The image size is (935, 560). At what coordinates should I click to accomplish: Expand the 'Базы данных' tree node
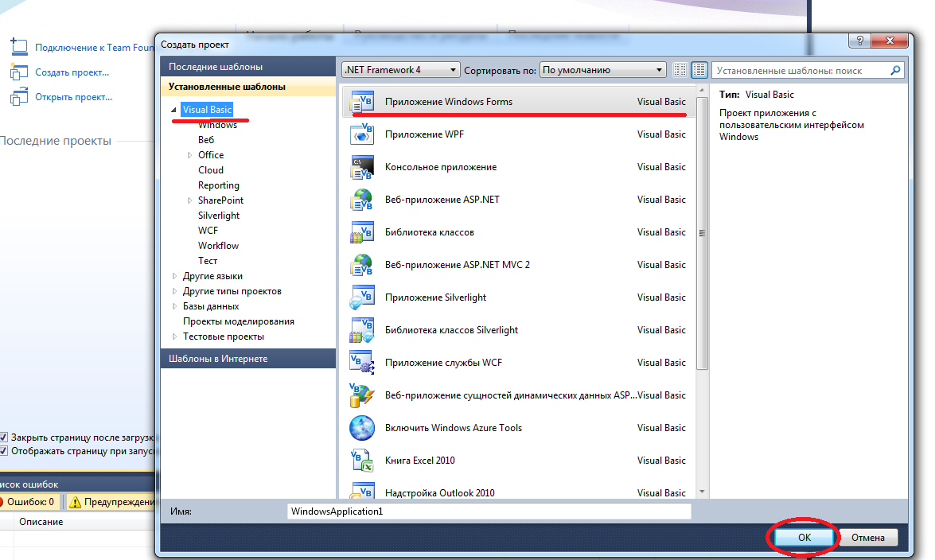[174, 306]
